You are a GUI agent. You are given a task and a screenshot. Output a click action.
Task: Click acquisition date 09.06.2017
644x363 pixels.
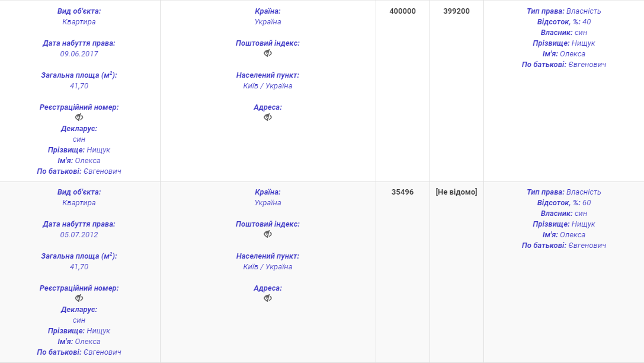[x=79, y=54]
